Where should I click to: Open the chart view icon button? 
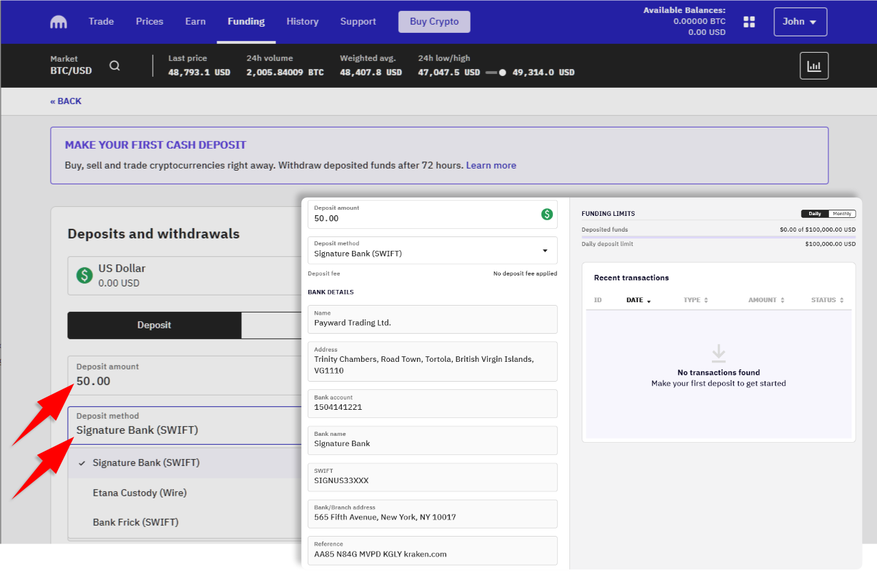click(x=814, y=66)
